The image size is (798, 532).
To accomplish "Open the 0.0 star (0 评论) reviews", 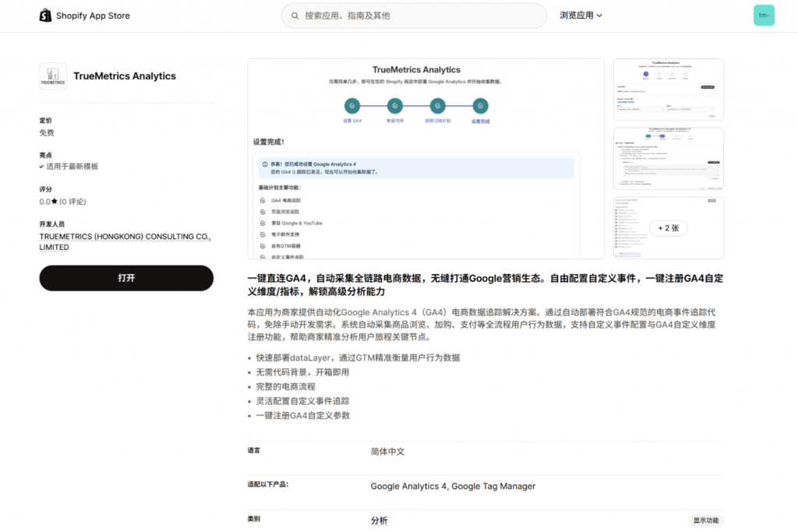I will (62, 202).
